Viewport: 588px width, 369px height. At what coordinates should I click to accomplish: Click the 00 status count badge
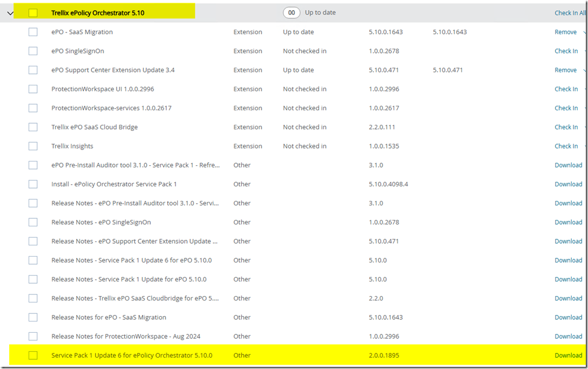pyautogui.click(x=292, y=13)
